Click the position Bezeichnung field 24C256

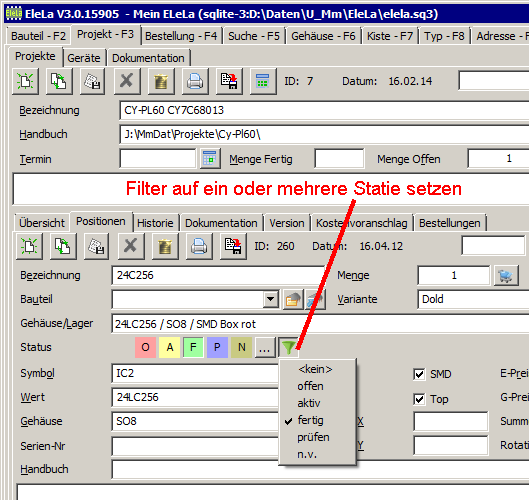point(218,276)
